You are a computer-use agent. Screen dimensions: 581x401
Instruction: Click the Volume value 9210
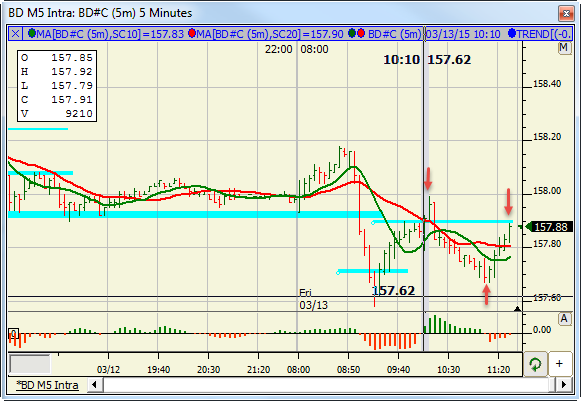(x=79, y=113)
